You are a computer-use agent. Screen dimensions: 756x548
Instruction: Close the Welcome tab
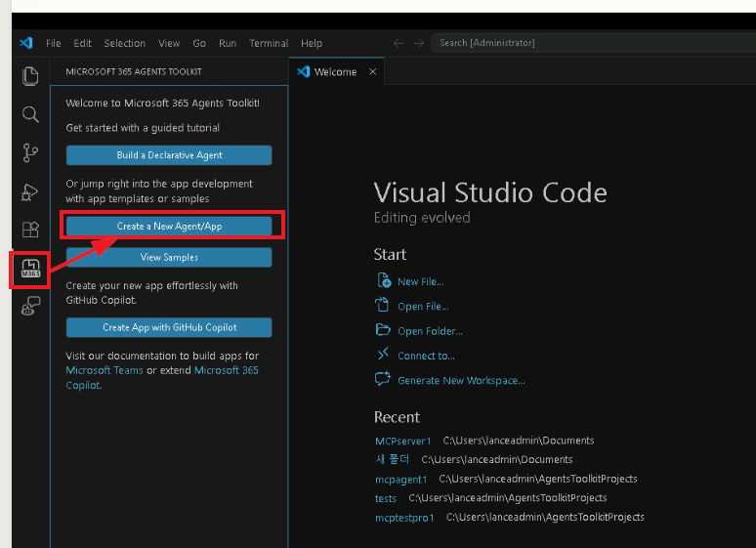pyautogui.click(x=372, y=72)
